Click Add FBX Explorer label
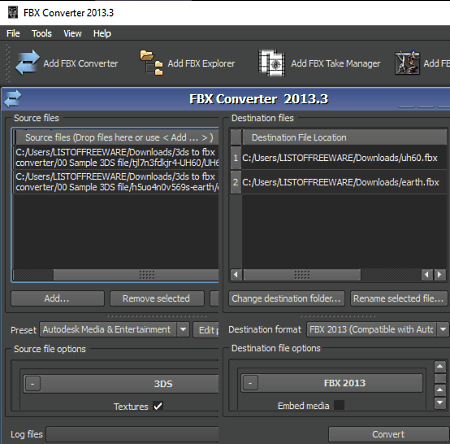Screen dimensions: 450x444 tap(201, 63)
